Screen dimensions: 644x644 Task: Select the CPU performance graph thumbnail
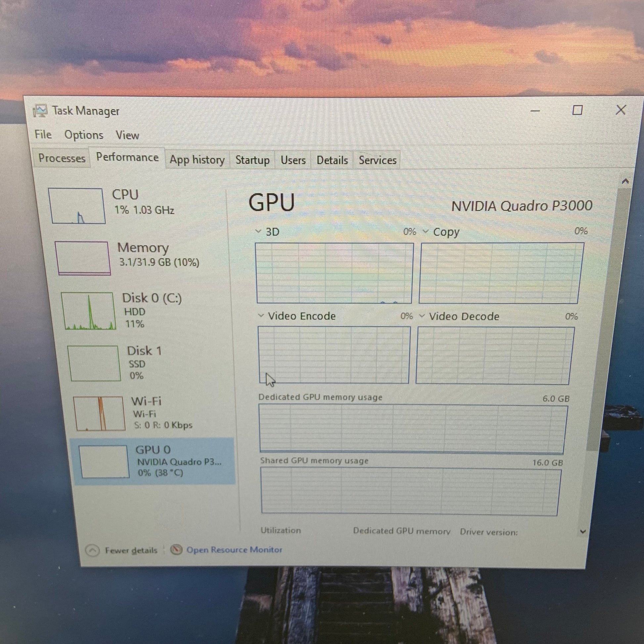click(x=77, y=206)
